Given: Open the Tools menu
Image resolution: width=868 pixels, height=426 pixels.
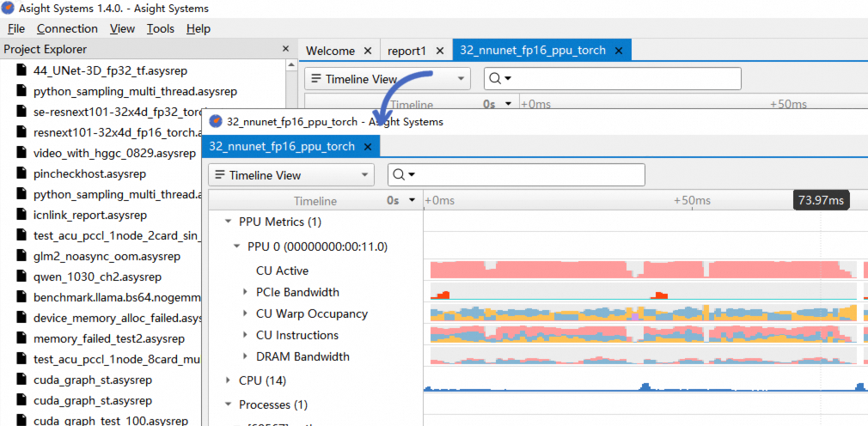Looking at the screenshot, I should point(161,28).
